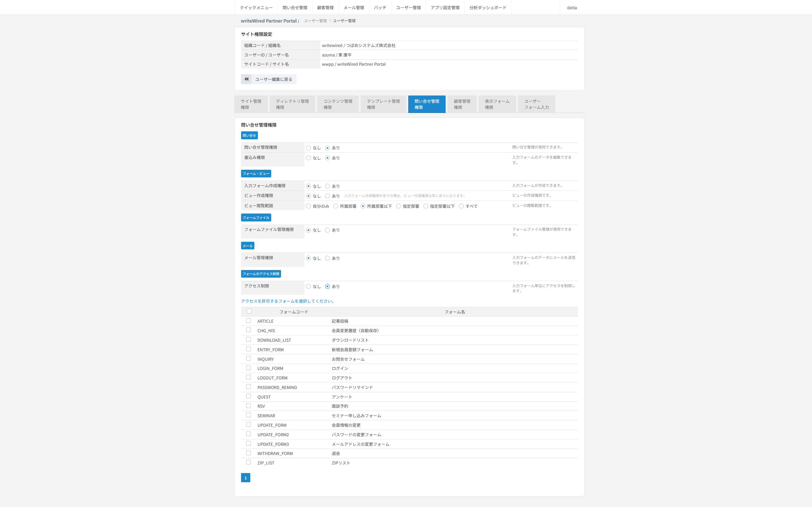Check the ARTICLE form checkbox
Screen dimensions: 812x507
248,320
